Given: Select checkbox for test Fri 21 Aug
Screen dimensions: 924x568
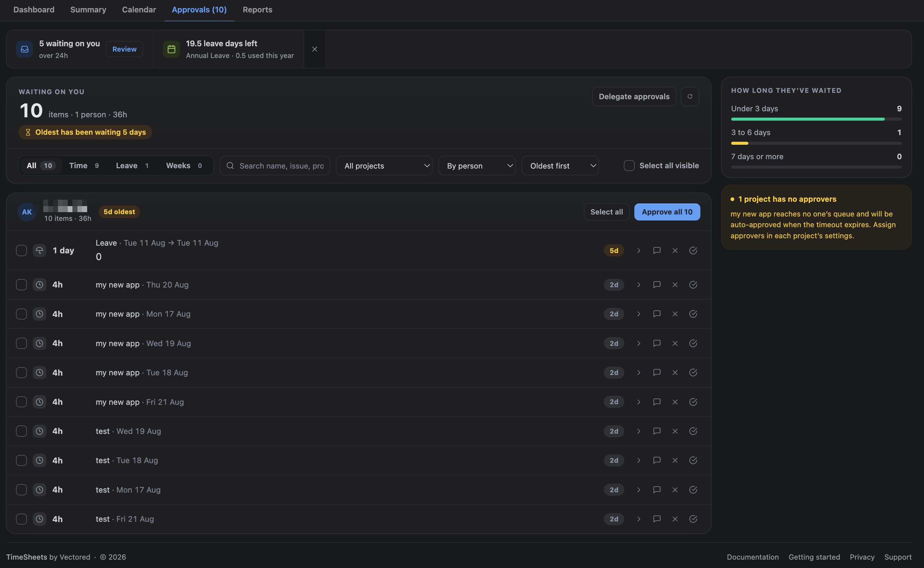Looking at the screenshot, I should click(x=21, y=519).
